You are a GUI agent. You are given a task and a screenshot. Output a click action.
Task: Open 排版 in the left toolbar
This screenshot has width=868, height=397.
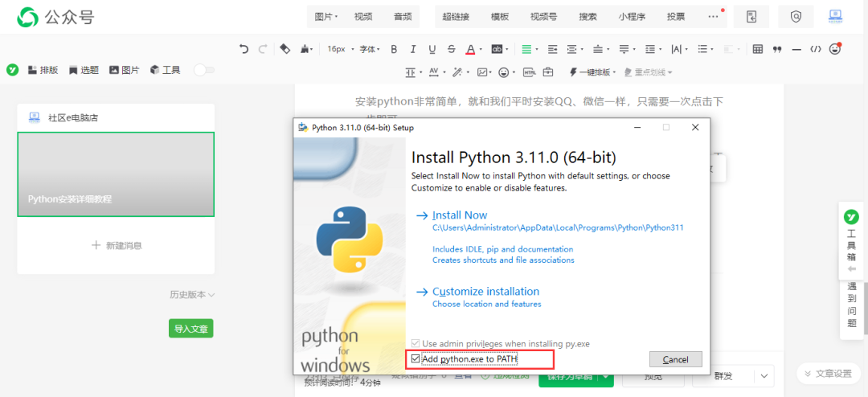(x=43, y=71)
